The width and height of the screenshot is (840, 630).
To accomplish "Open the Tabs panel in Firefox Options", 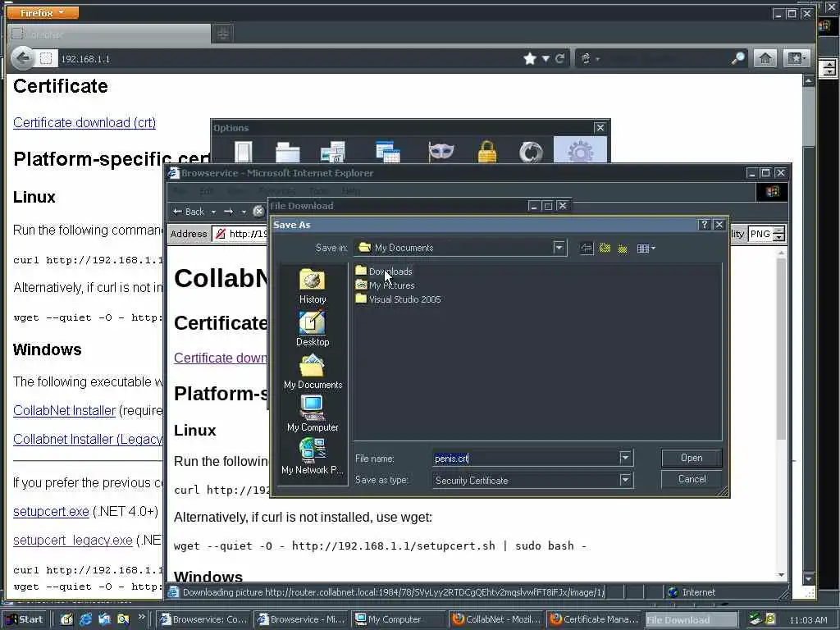I will pos(288,151).
